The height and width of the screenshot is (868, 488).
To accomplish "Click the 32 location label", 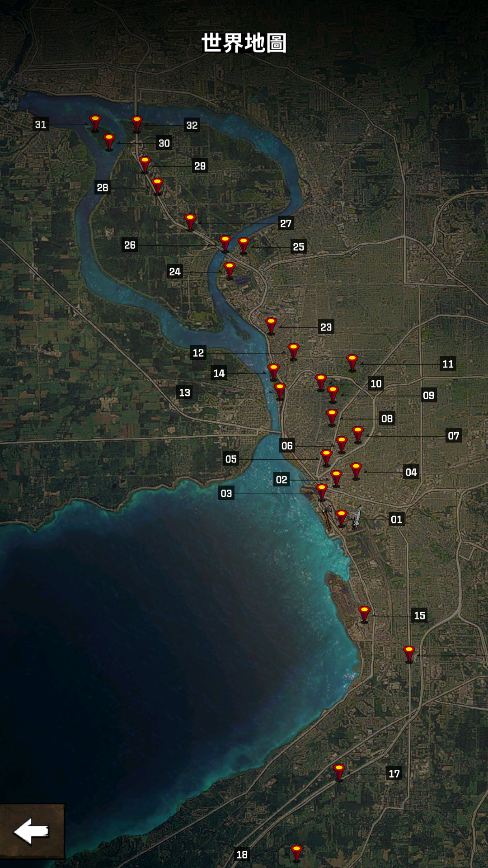I will [x=192, y=125].
